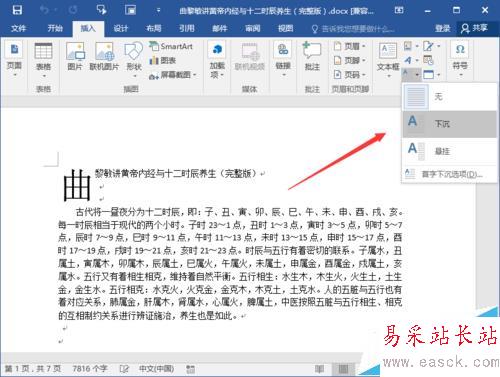The image size is (500, 377).
Task: Click the 批注 new comment icon
Action: point(312,57)
